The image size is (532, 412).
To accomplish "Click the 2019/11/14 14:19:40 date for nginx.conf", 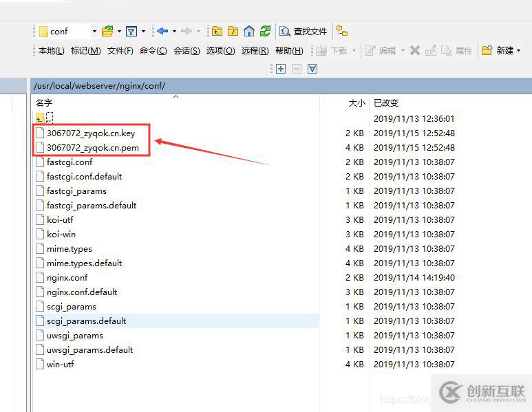I will coord(414,278).
